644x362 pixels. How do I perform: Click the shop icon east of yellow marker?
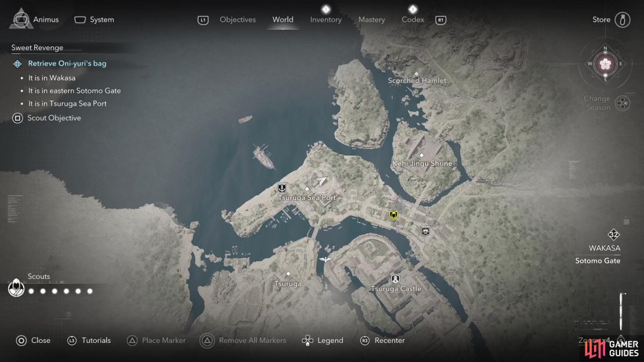tap(425, 230)
